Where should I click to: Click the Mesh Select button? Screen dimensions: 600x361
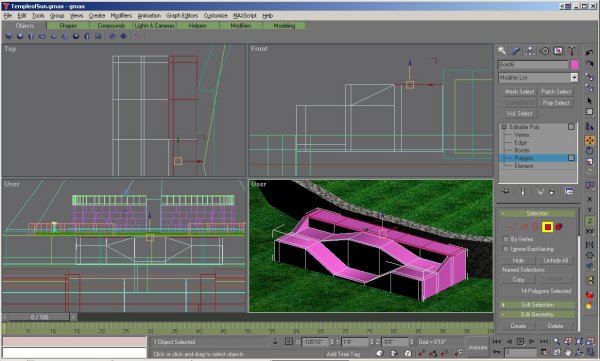point(519,91)
